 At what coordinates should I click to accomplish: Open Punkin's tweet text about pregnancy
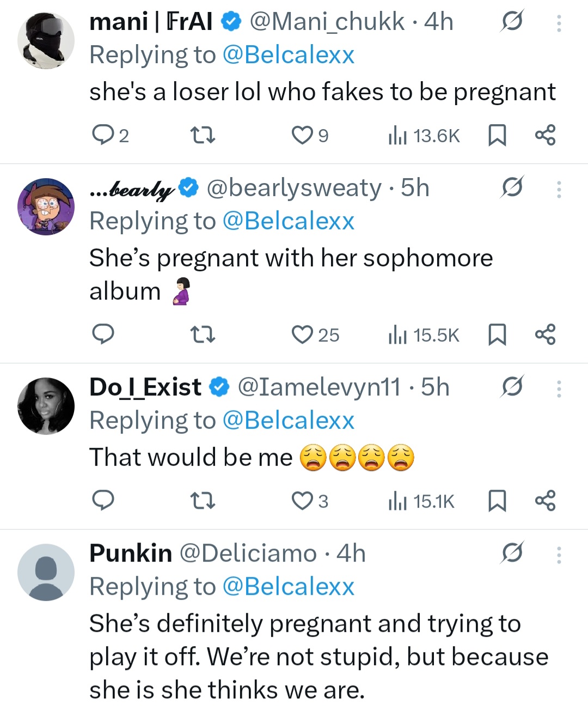tap(318, 656)
